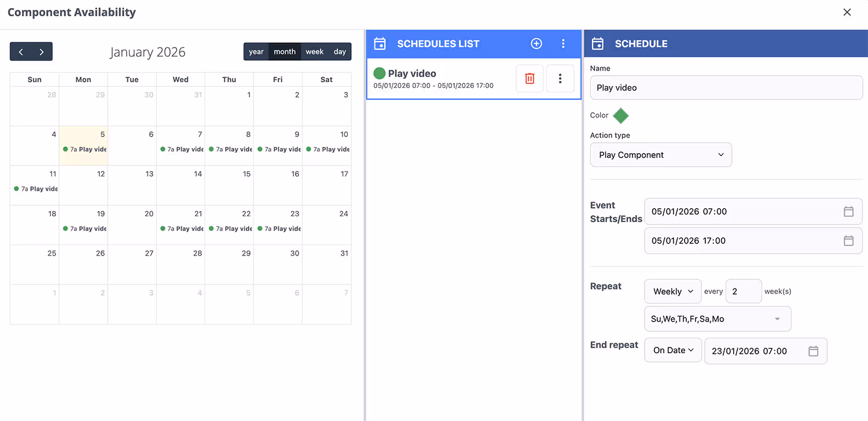Open calendar picker for end repeat date

coord(813,351)
